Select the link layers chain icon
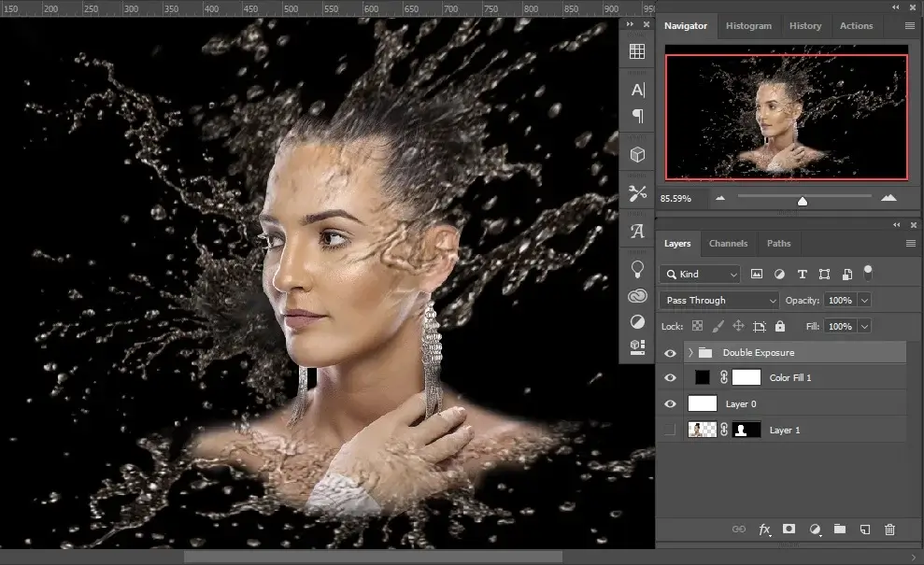 click(739, 529)
